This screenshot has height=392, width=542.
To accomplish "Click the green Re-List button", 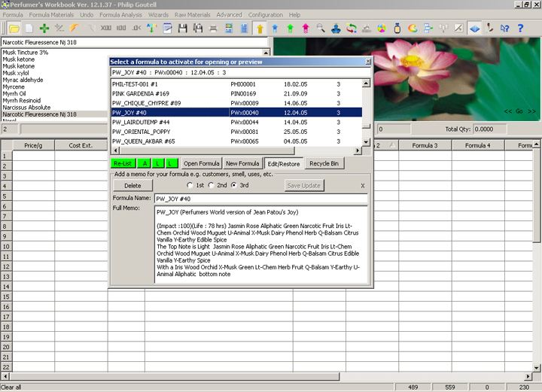I will (123, 163).
